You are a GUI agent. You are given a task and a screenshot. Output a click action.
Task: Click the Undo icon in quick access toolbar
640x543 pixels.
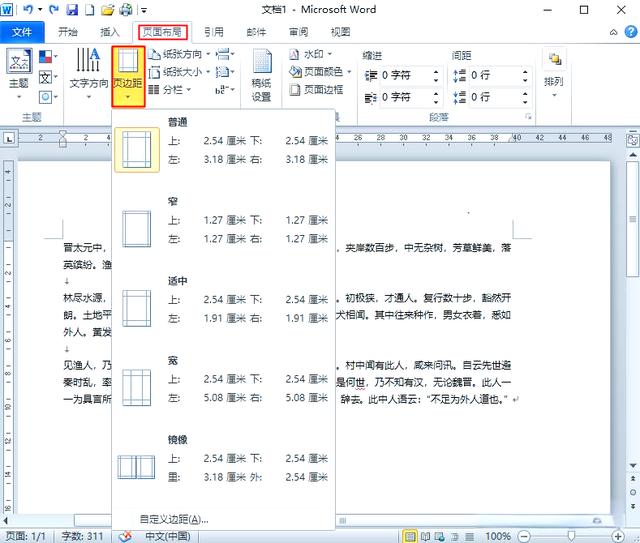click(28, 9)
